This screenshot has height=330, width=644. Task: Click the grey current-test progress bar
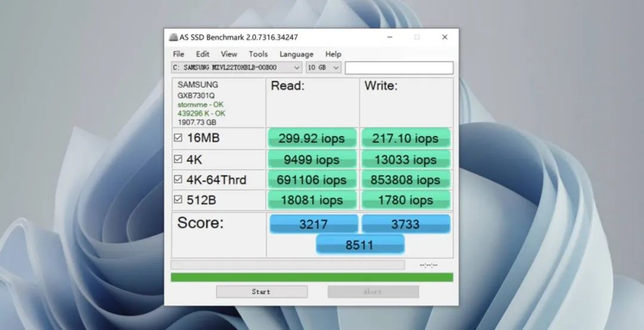(x=287, y=264)
